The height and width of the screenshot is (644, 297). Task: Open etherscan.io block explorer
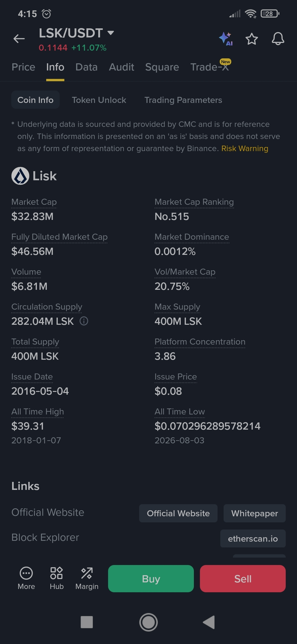(253, 539)
